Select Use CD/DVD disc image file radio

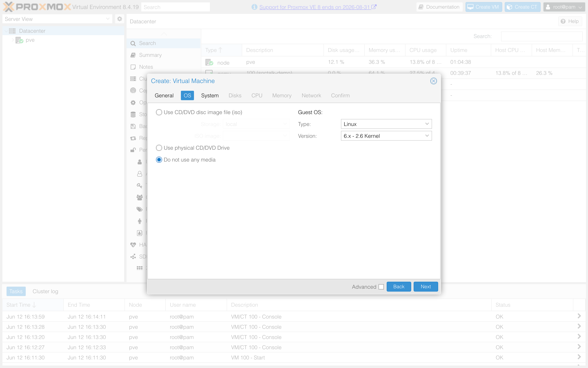(159, 112)
